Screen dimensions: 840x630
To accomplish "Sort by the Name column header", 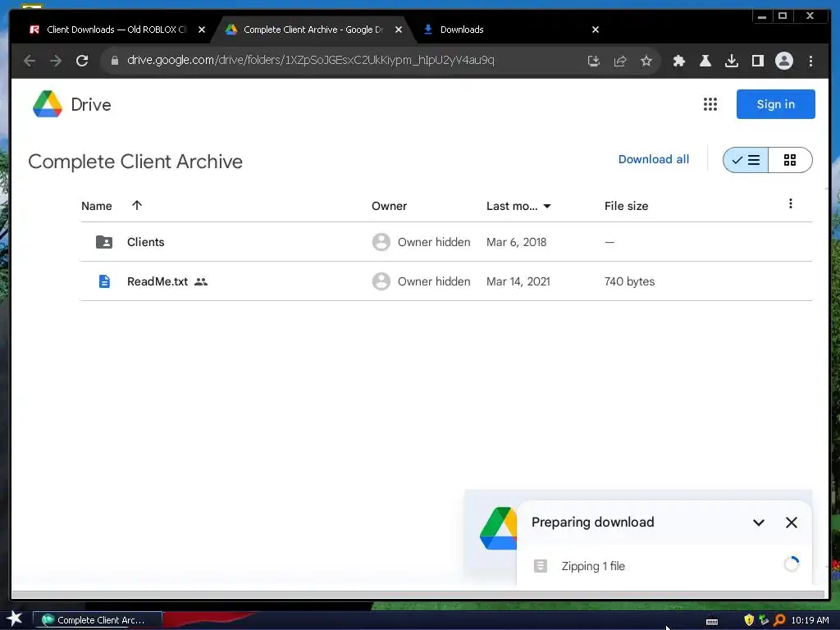I will pos(97,206).
